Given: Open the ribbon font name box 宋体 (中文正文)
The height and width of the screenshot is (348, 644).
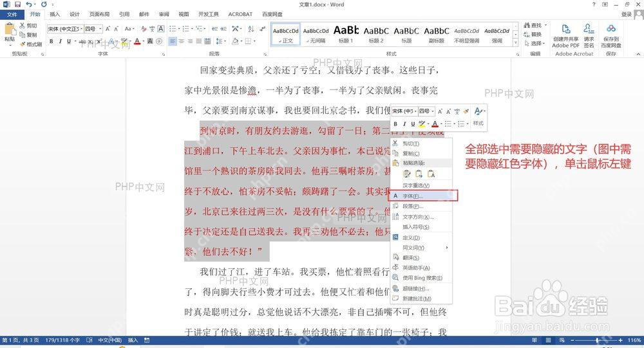Looking at the screenshot, I should pyautogui.click(x=65, y=29).
